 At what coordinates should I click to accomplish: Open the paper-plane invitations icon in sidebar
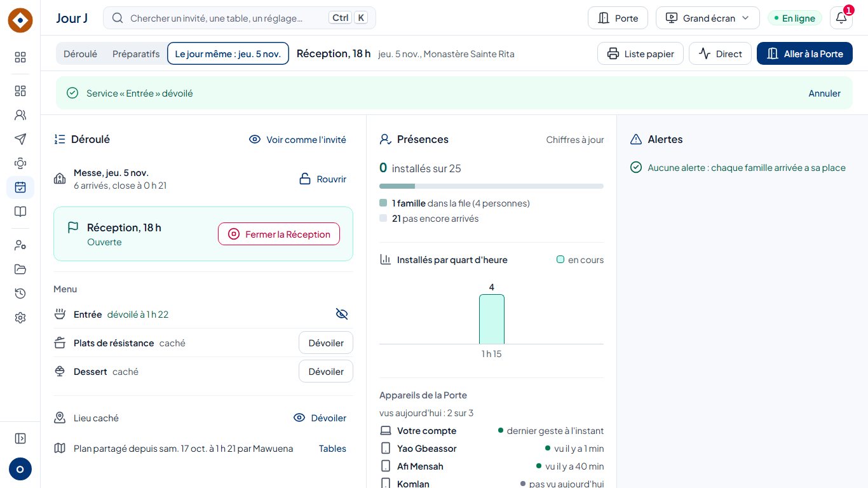20,139
